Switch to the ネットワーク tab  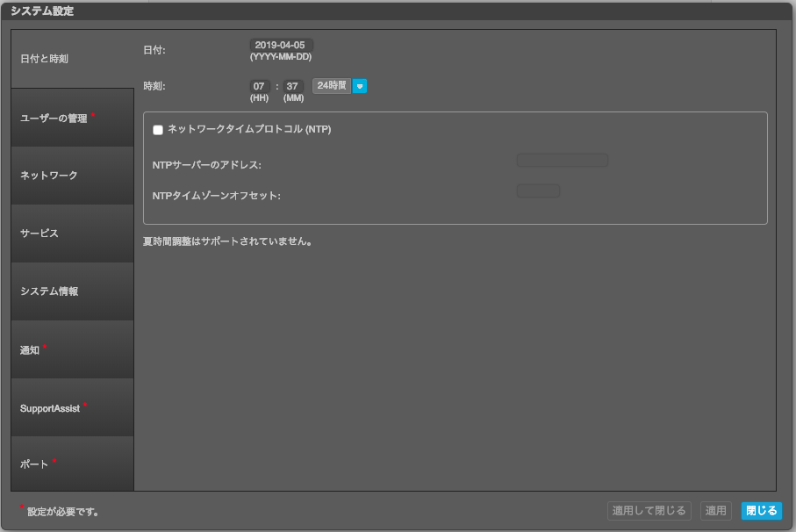(x=73, y=176)
